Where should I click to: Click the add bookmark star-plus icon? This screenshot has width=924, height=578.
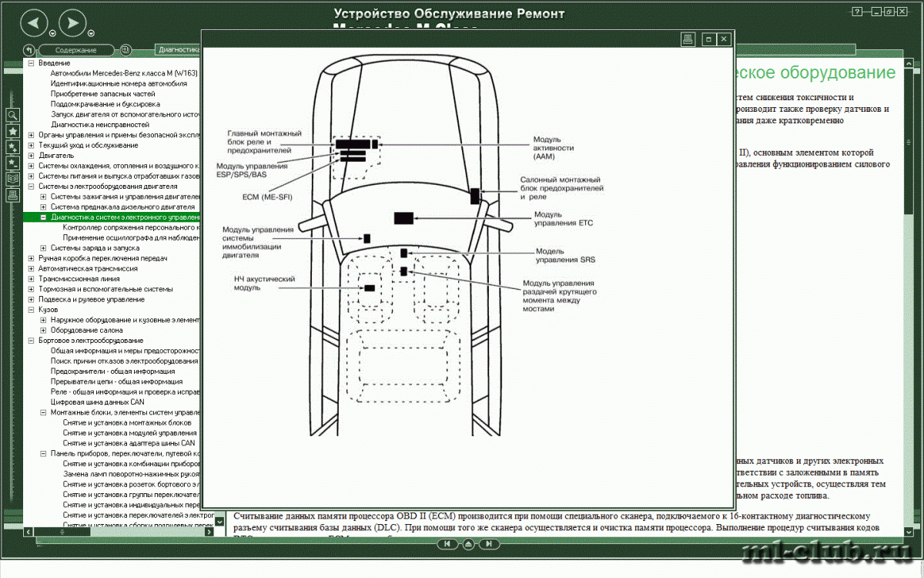tap(12, 146)
